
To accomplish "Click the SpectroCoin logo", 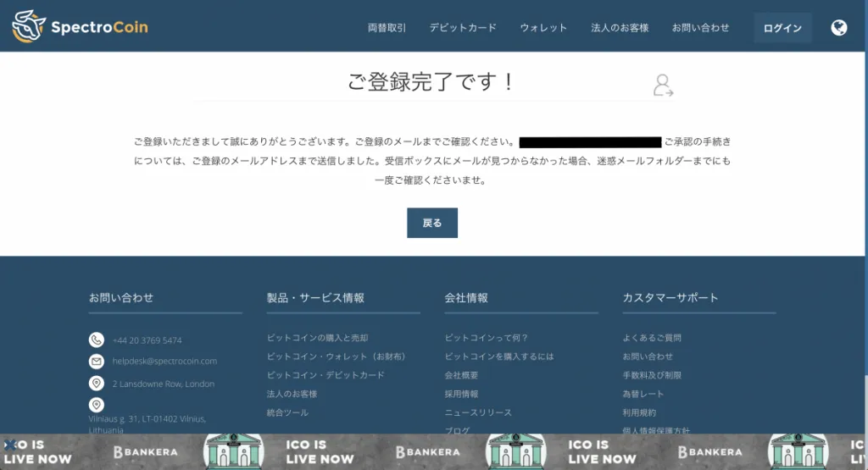I will (x=81, y=26).
